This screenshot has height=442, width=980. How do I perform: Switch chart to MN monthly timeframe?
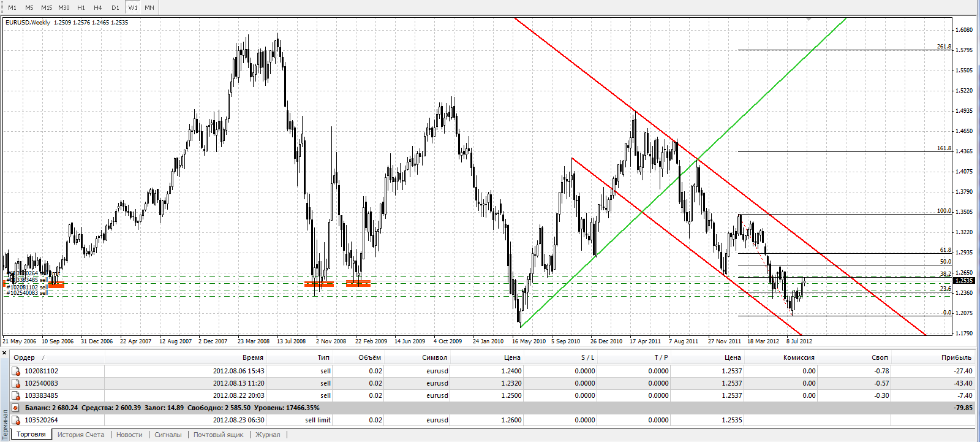(149, 7)
